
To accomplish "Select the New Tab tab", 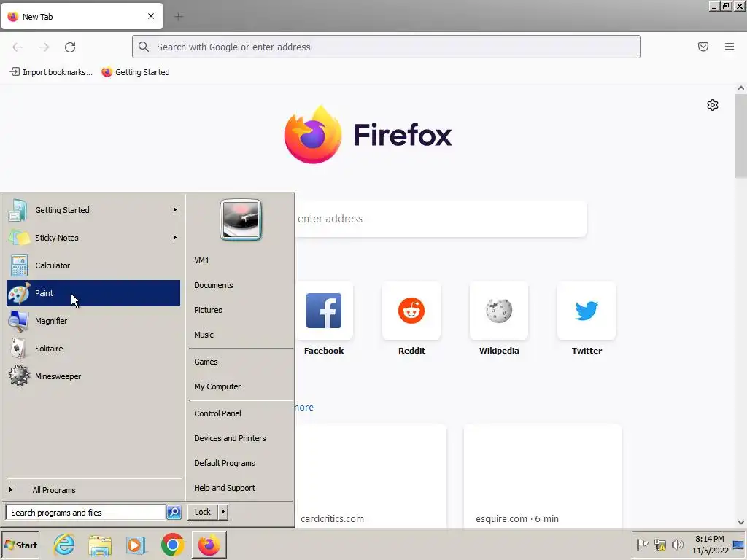I will [82, 16].
